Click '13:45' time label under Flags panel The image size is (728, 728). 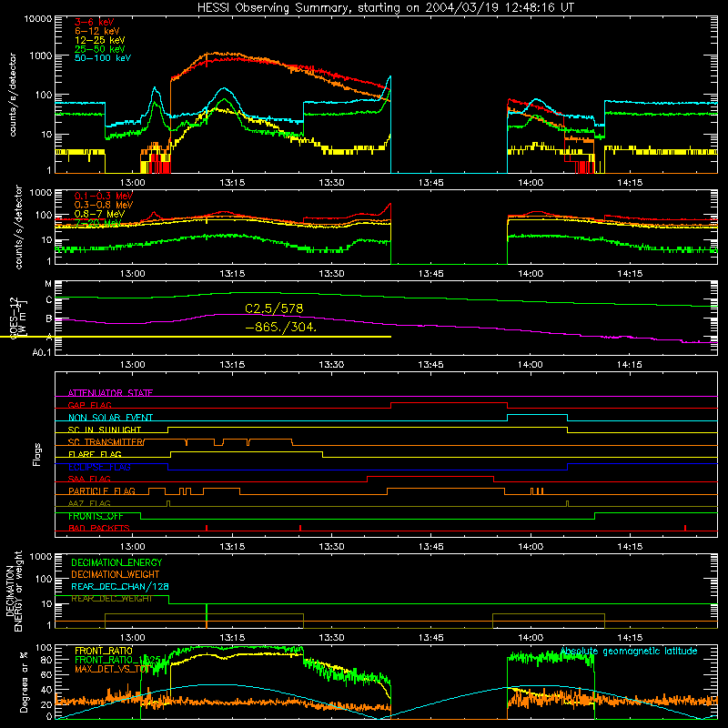[430, 547]
